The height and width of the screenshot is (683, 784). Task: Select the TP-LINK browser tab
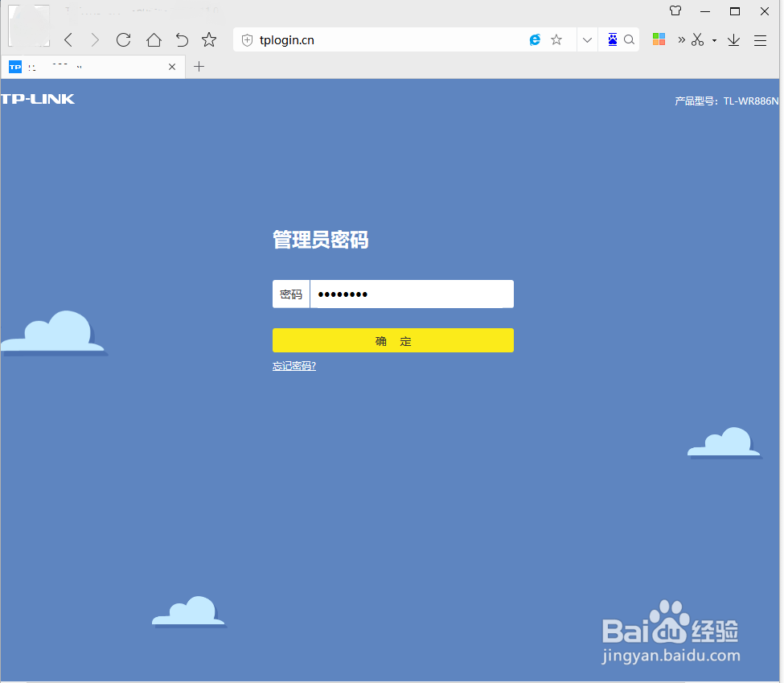coord(88,67)
